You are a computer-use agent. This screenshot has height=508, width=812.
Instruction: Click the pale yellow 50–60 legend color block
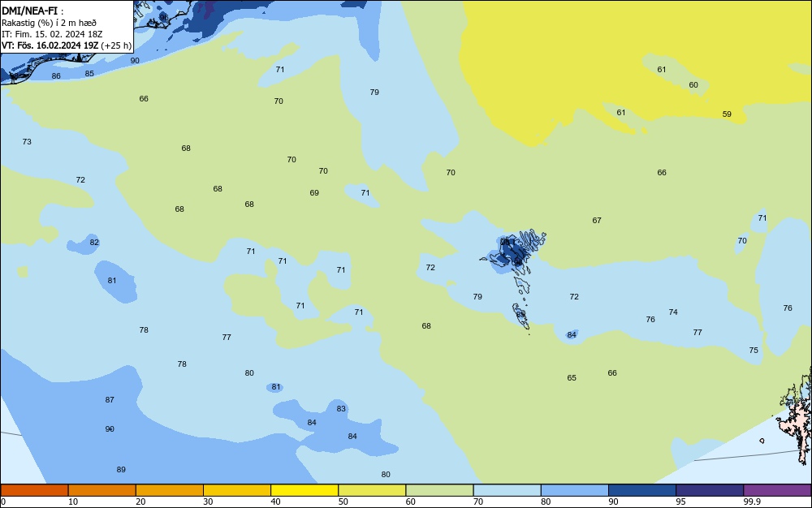tap(372, 490)
